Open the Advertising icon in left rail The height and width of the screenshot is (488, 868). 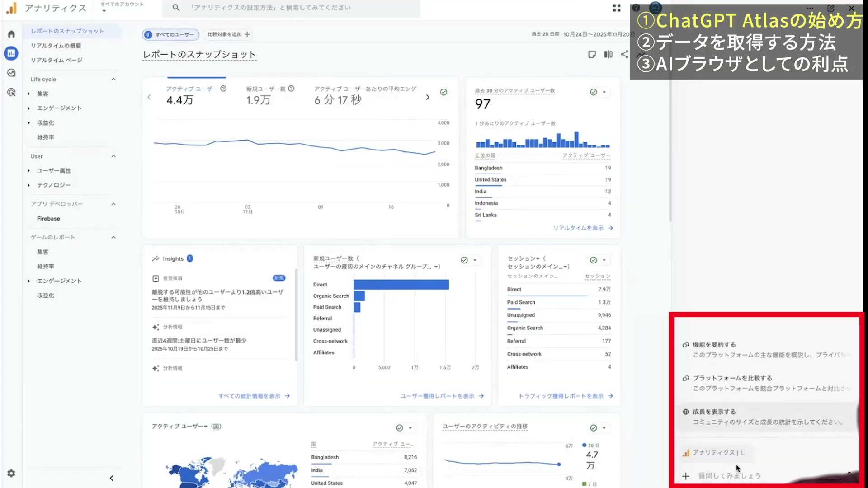point(11,92)
